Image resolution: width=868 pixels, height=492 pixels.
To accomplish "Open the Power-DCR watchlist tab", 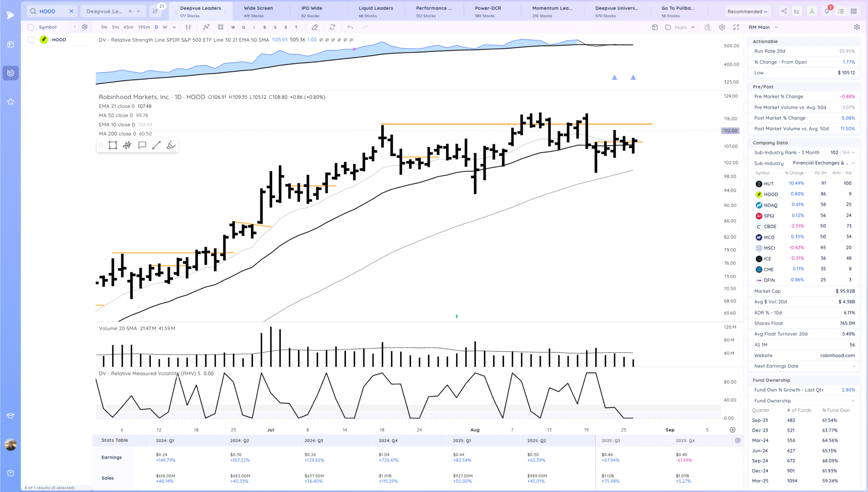I will [488, 11].
